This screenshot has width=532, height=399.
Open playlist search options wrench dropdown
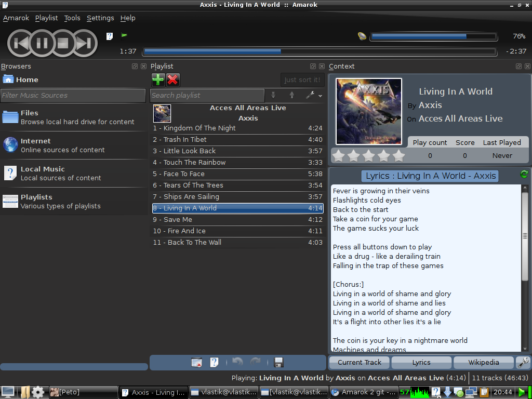[313, 96]
